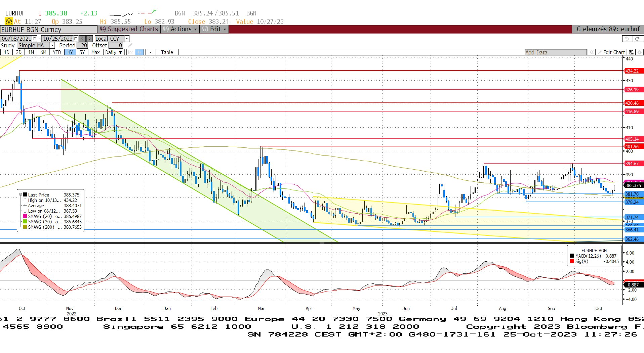Click the EURHUF BGN Curncy security field
This screenshot has width=644, height=353.
point(48,30)
